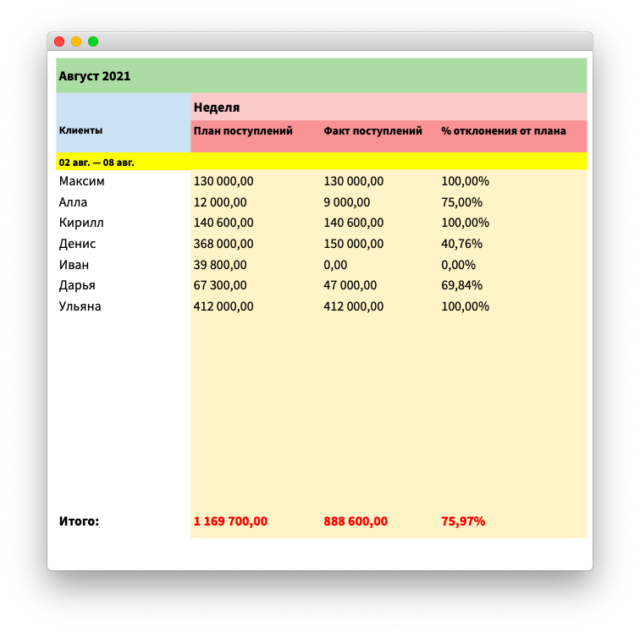Select client name "Максим"
The height and width of the screenshot is (633, 640).
(x=81, y=181)
